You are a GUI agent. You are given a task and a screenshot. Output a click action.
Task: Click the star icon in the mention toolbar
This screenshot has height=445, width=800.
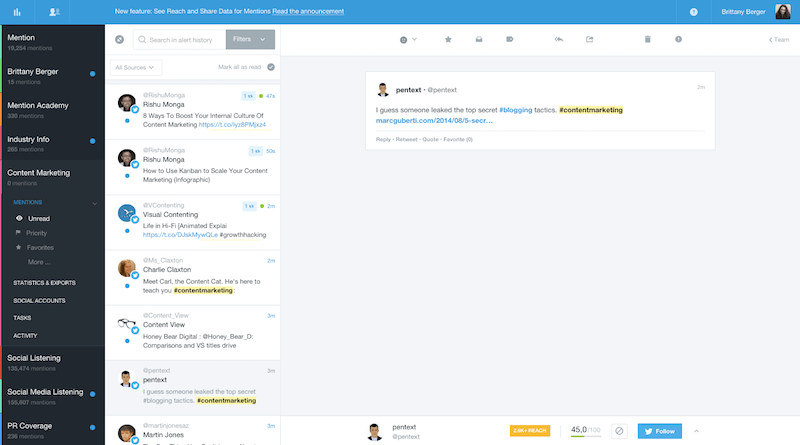[448, 39]
